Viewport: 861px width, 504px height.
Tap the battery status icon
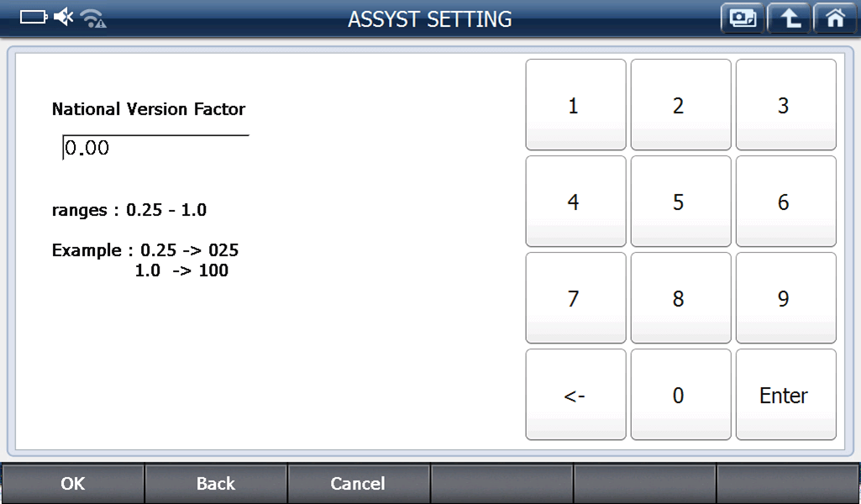pyautogui.click(x=34, y=17)
